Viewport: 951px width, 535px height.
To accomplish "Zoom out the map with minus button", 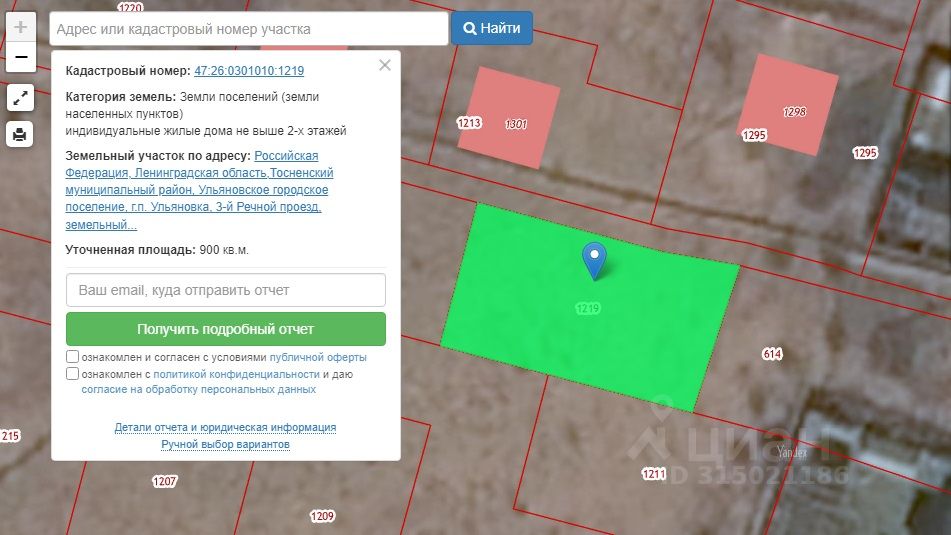I will pos(21,57).
